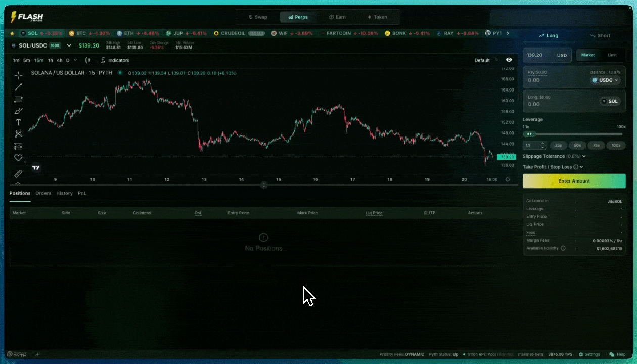Set leverage to 50x preset
Image resolution: width=637 pixels, height=364 pixels.
tap(577, 145)
